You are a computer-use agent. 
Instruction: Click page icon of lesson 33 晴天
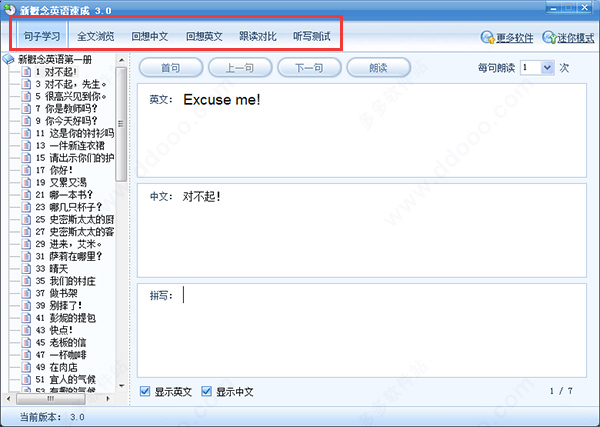tap(26, 269)
